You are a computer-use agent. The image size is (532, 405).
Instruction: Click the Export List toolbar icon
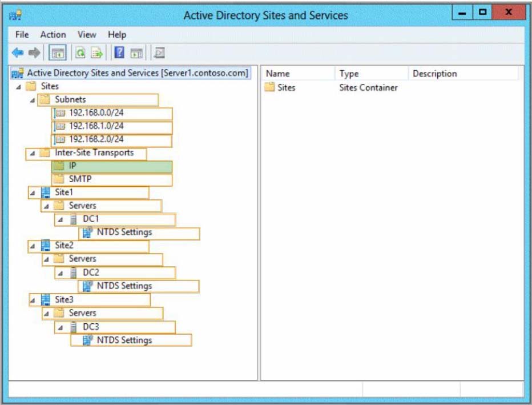[97, 53]
